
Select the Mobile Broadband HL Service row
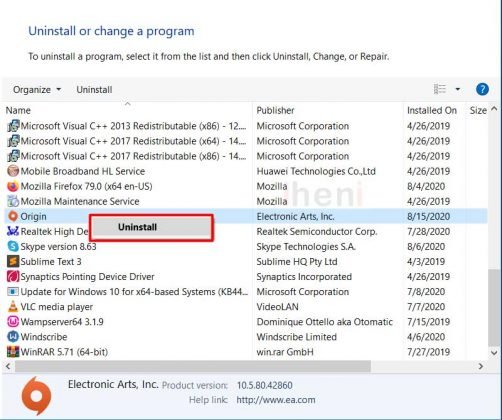pos(246,171)
